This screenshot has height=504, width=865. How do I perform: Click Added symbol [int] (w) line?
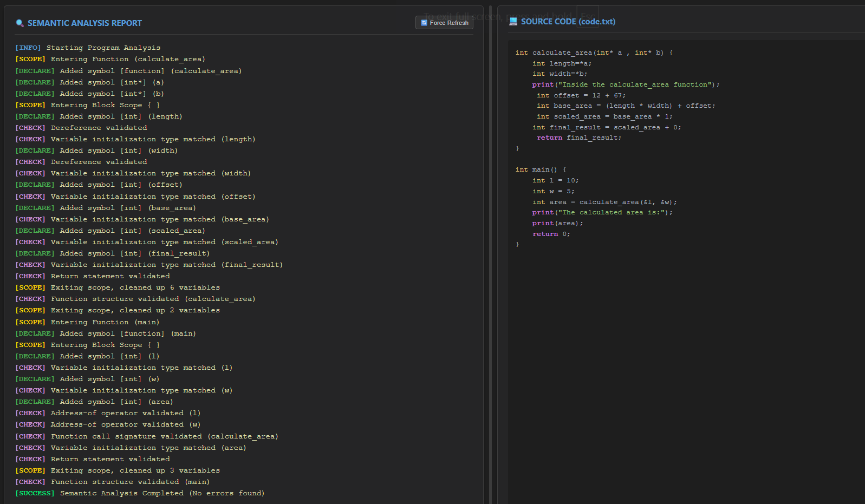click(87, 379)
